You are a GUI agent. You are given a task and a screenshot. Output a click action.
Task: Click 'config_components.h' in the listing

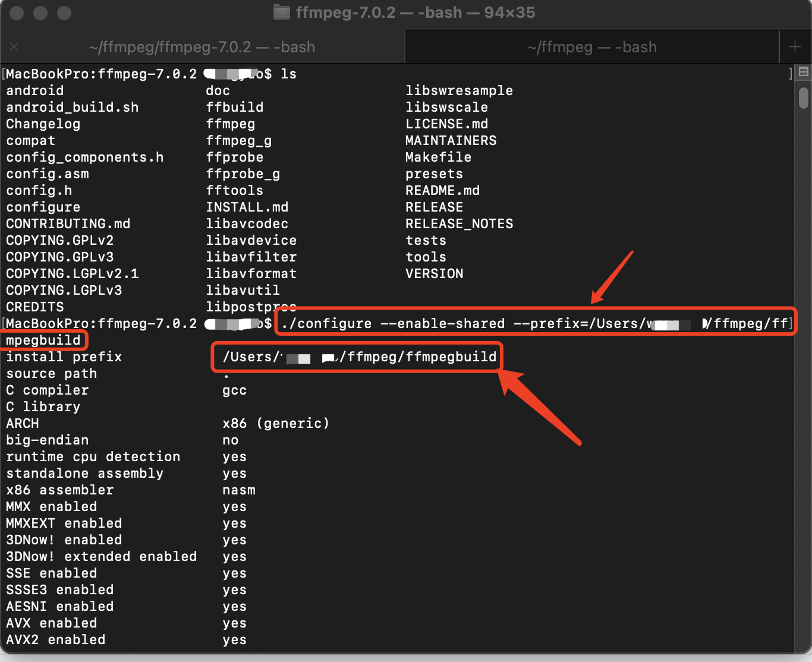pos(85,157)
